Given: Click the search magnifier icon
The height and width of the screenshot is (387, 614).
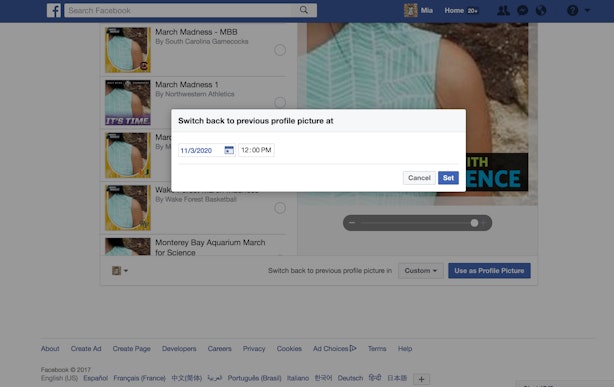Looking at the screenshot, I should click(x=304, y=10).
